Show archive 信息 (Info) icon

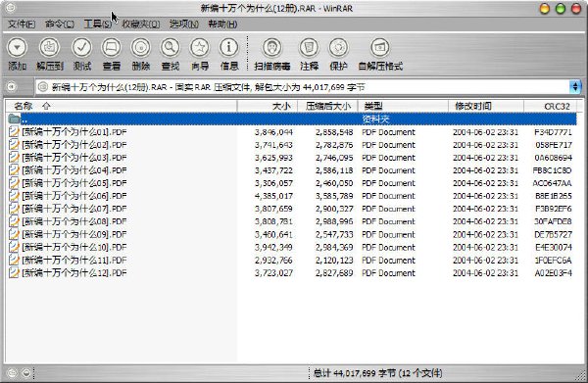(x=228, y=48)
